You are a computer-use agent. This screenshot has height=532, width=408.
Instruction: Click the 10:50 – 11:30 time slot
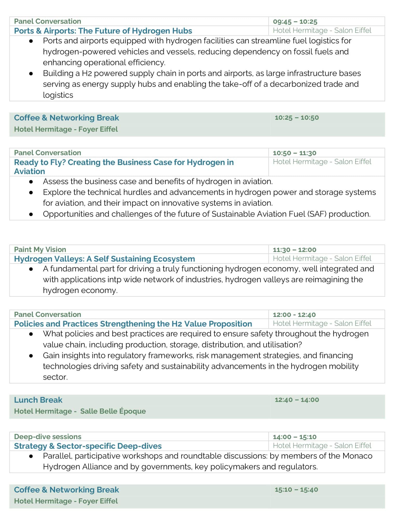tap(294, 153)
